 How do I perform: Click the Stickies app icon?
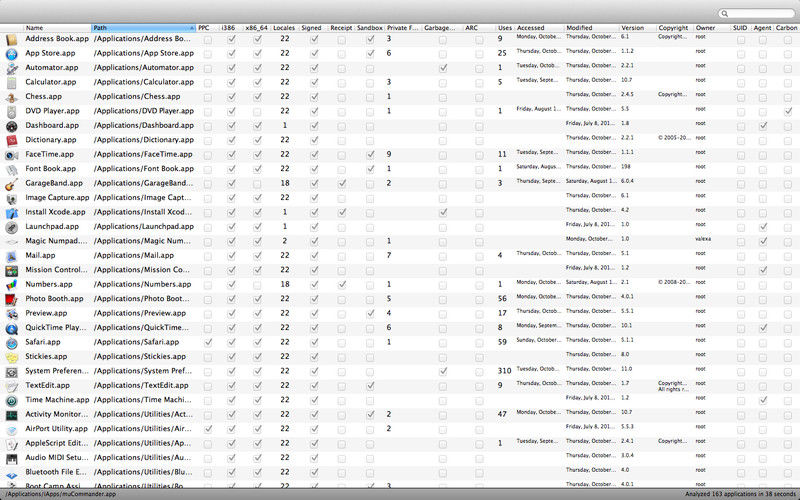click(11, 358)
